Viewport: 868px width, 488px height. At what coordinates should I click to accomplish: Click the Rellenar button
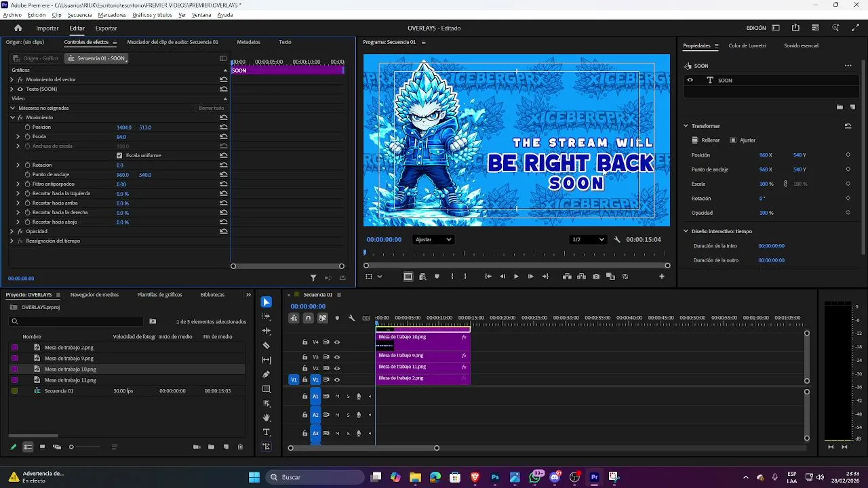click(706, 140)
